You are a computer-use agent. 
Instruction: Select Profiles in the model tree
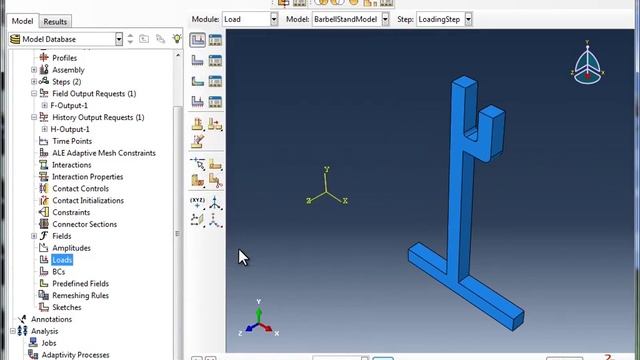(64, 58)
